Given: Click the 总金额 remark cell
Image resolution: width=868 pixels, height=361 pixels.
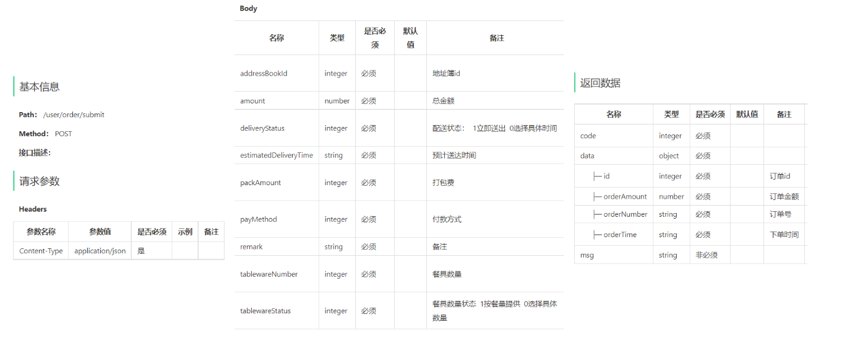Looking at the screenshot, I should coord(495,101).
